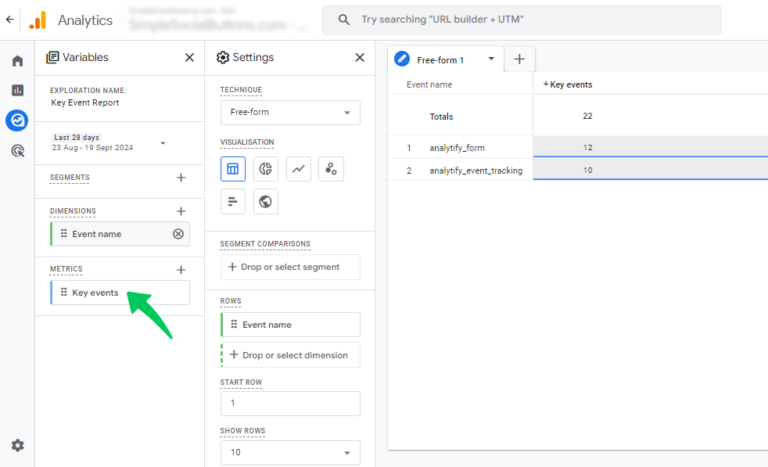Select the line chart visualisation
This screenshot has height=467, width=768.
298,169
